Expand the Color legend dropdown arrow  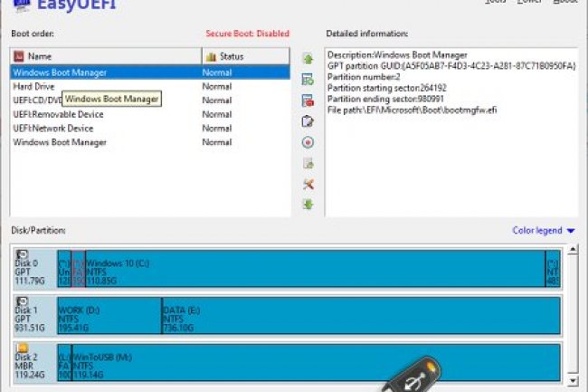(571, 231)
